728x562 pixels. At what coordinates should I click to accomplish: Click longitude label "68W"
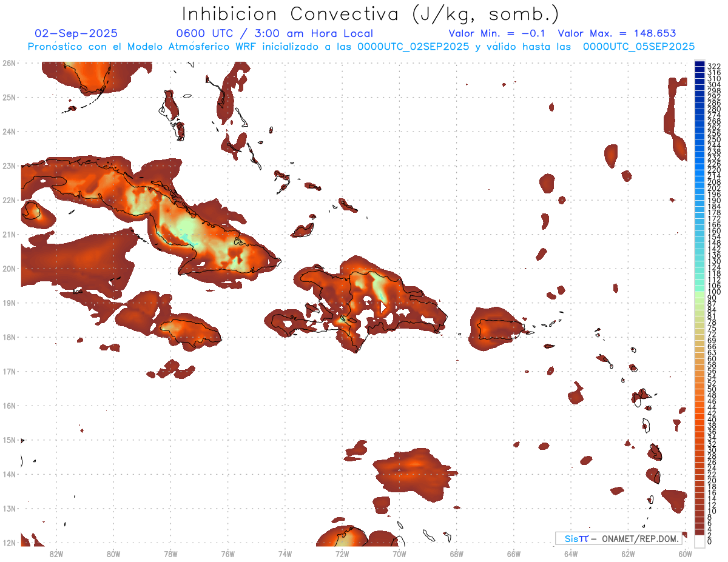click(x=456, y=554)
